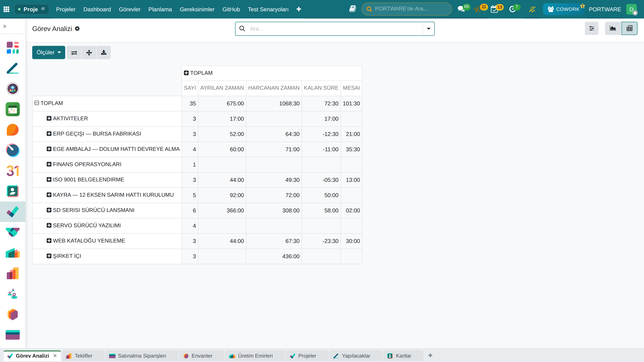Viewport: 644px width, 362px height.
Task: Switch to the pivot table view
Action: tap(629, 28)
